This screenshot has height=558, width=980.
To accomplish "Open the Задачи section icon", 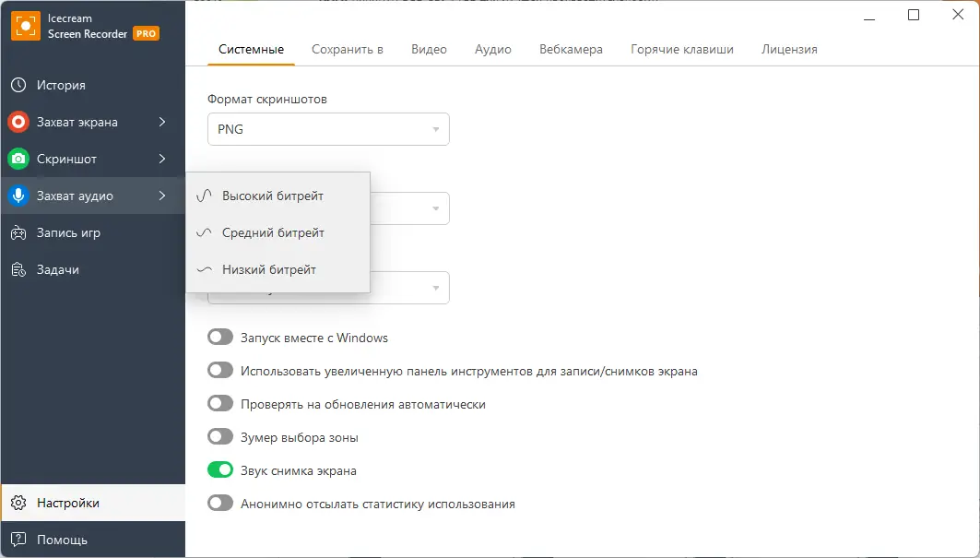I will [x=19, y=269].
